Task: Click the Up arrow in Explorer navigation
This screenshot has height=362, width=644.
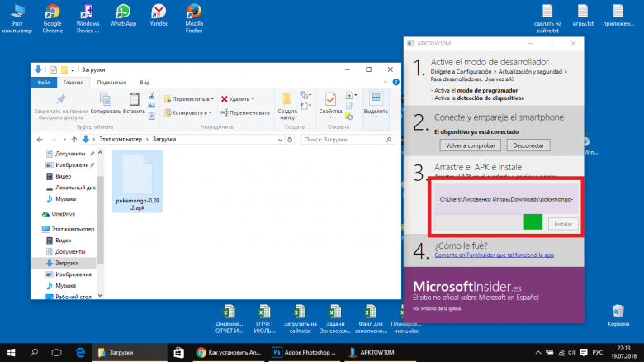Action: click(74, 140)
